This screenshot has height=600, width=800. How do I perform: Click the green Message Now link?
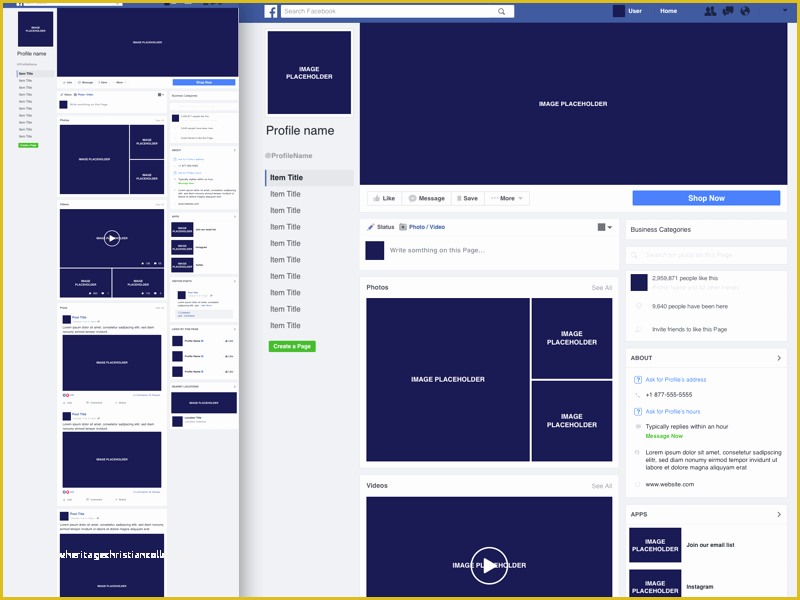tap(664, 436)
